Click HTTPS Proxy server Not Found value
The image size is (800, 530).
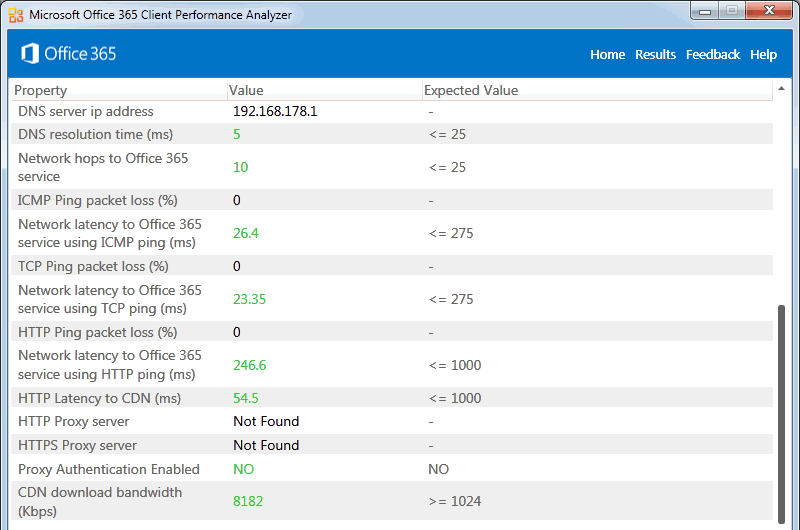[266, 445]
